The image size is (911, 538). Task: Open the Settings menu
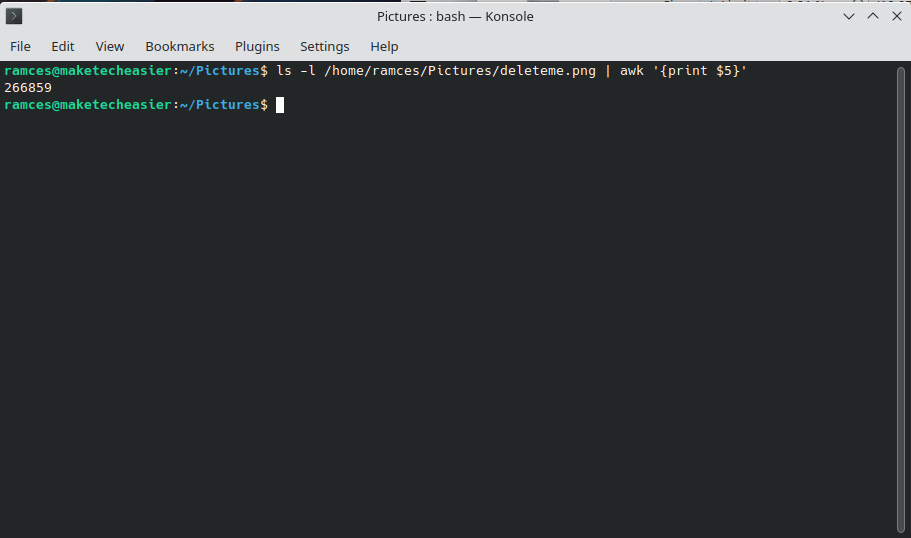coord(325,46)
